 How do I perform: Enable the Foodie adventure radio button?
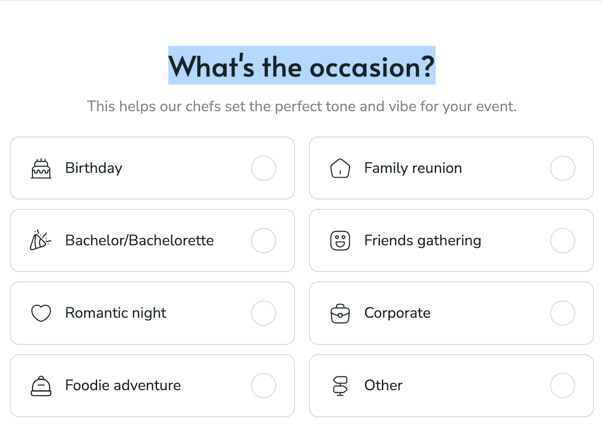[x=263, y=386]
